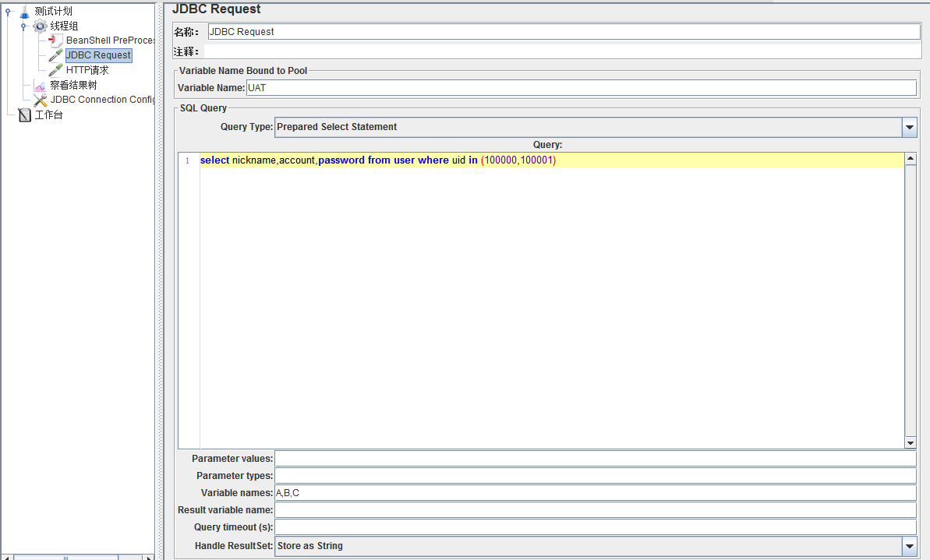Select BeanShell PreProcessor tree node
The image size is (930, 560).
point(111,41)
